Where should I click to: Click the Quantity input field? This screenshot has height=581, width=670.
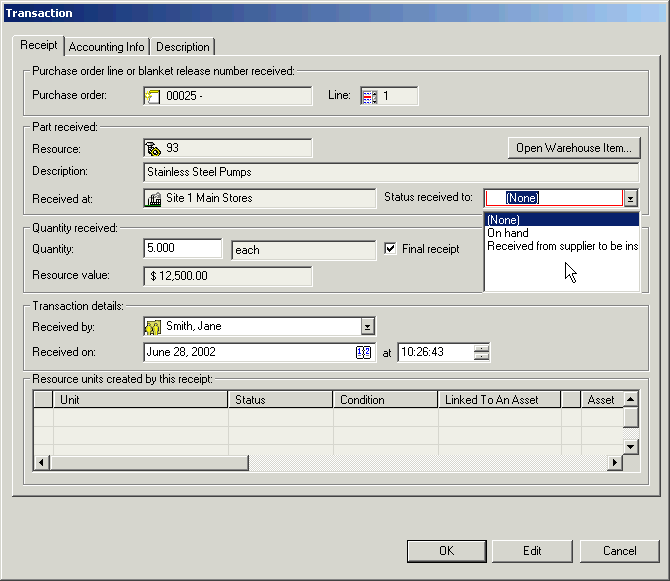(x=183, y=249)
